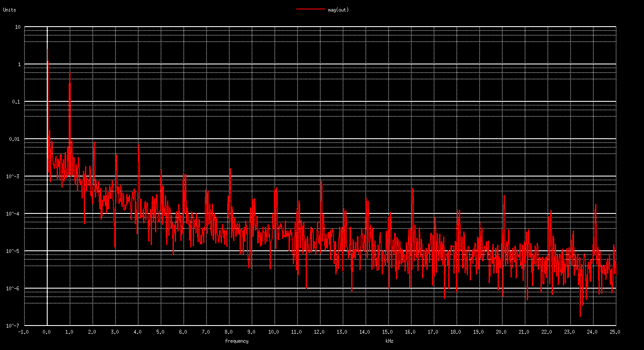
Task: Click the y-axis tick label 0.01
Action: [15, 139]
